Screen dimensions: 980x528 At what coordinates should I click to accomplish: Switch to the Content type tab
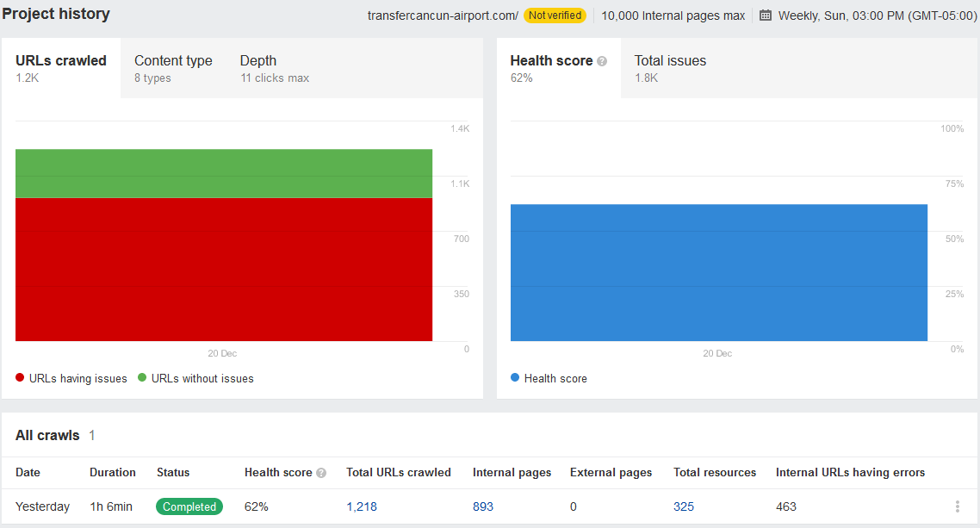(173, 68)
